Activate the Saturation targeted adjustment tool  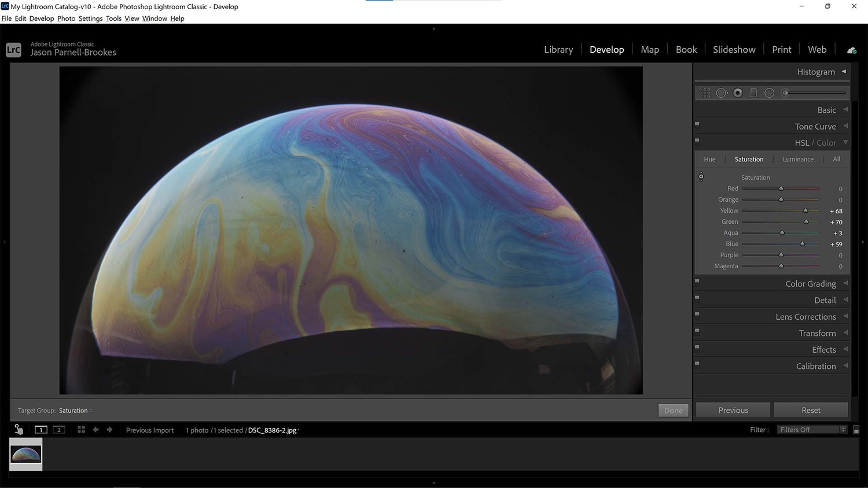(x=701, y=176)
